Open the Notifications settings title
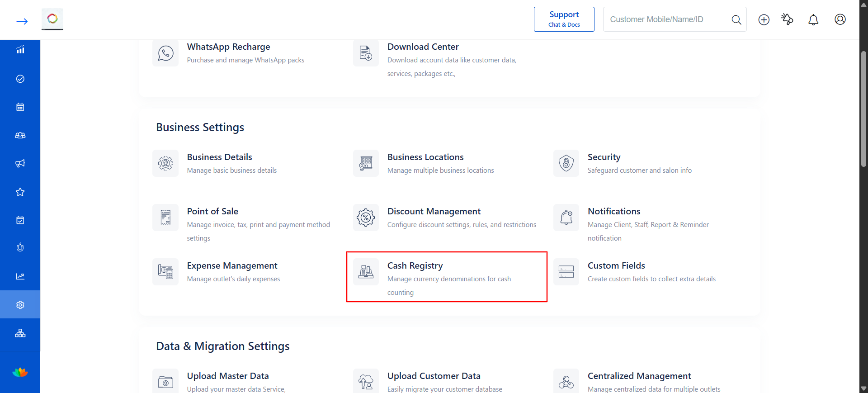The image size is (868, 393). tap(614, 211)
